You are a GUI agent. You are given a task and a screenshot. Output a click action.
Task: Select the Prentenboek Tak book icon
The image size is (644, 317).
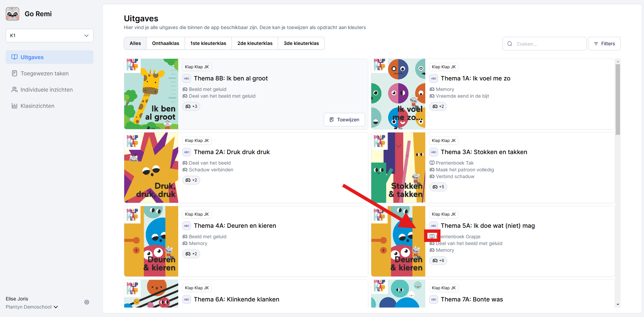[432, 163]
